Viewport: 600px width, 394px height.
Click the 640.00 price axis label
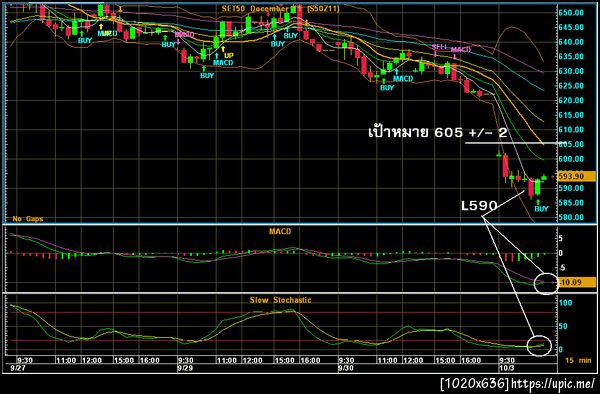point(571,42)
